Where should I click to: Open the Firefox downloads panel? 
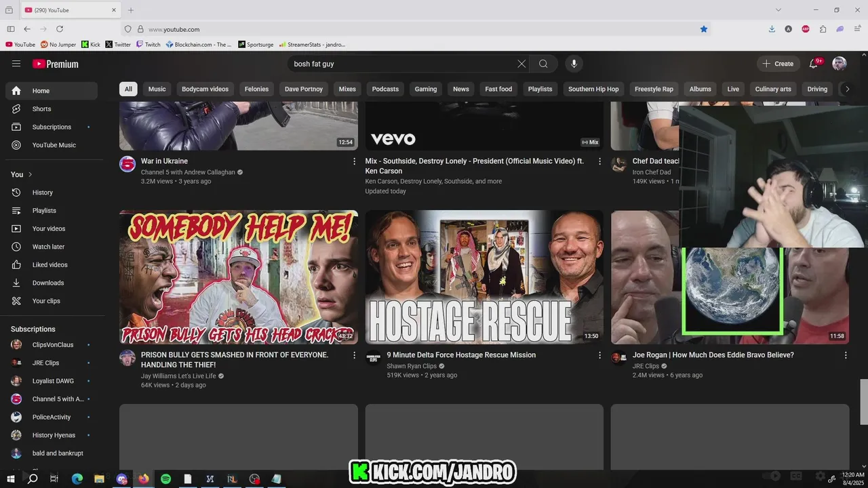pyautogui.click(x=772, y=29)
